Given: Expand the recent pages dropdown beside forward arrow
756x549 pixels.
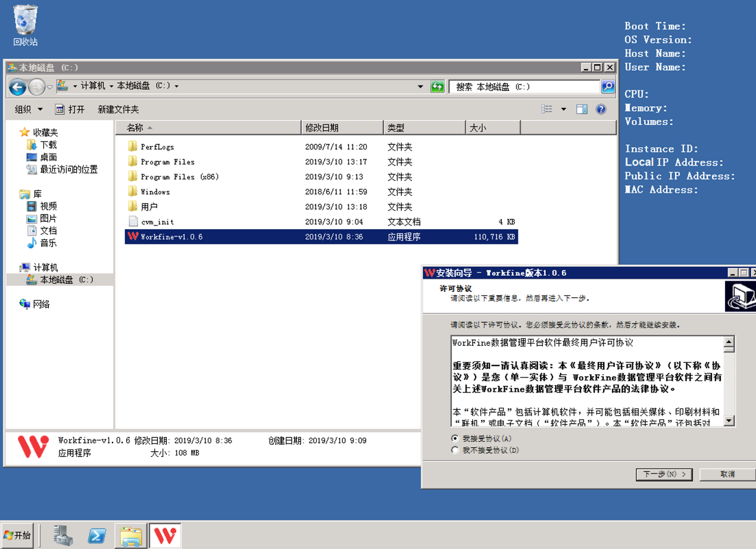Looking at the screenshot, I should click(x=50, y=88).
